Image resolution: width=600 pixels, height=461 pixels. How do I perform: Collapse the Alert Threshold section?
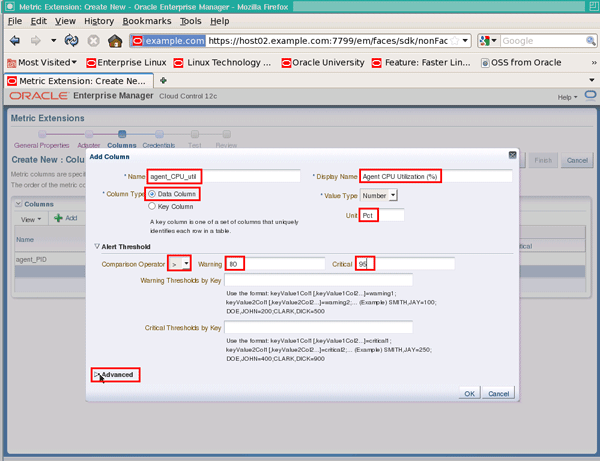[97, 246]
